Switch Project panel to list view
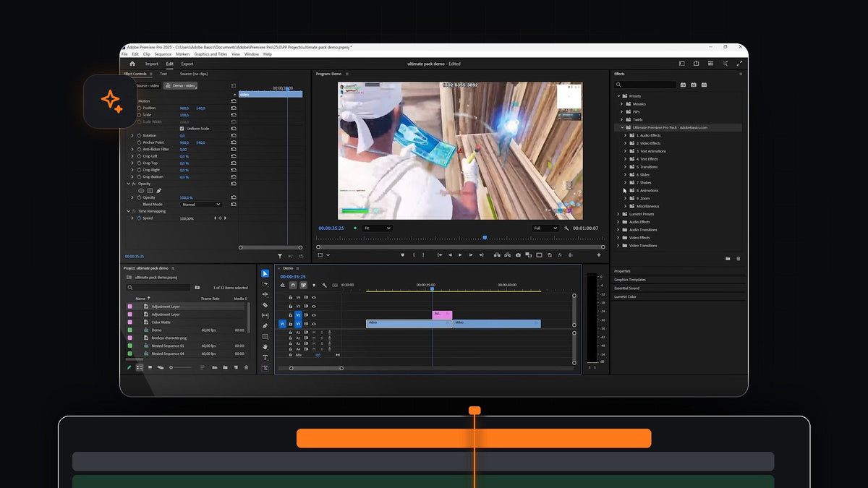This screenshot has width=868, height=488. 140,367
